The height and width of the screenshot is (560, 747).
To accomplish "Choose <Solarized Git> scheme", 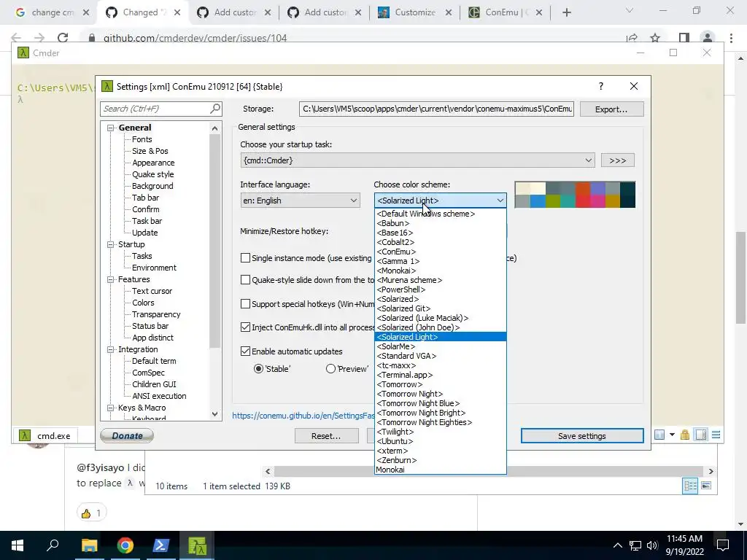I will (440, 308).
